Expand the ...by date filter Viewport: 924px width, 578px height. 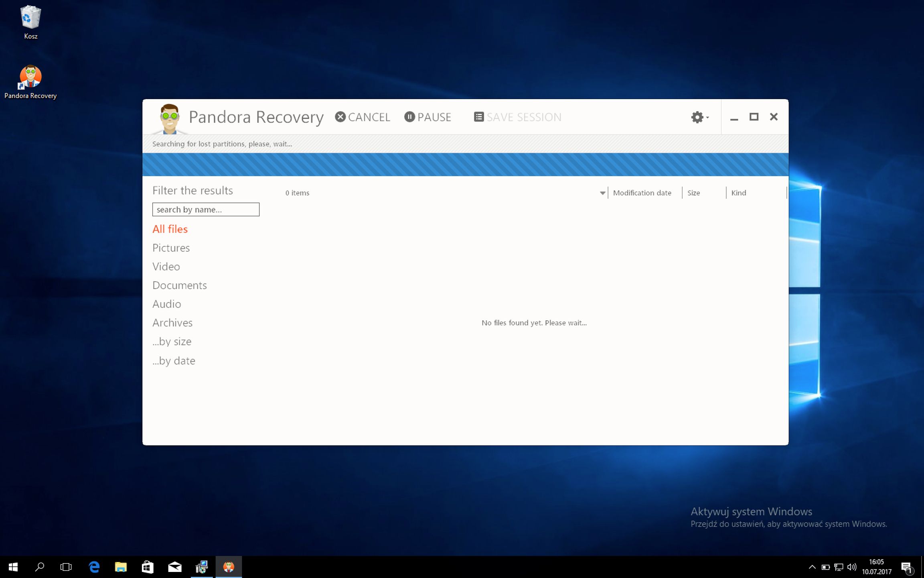click(174, 361)
